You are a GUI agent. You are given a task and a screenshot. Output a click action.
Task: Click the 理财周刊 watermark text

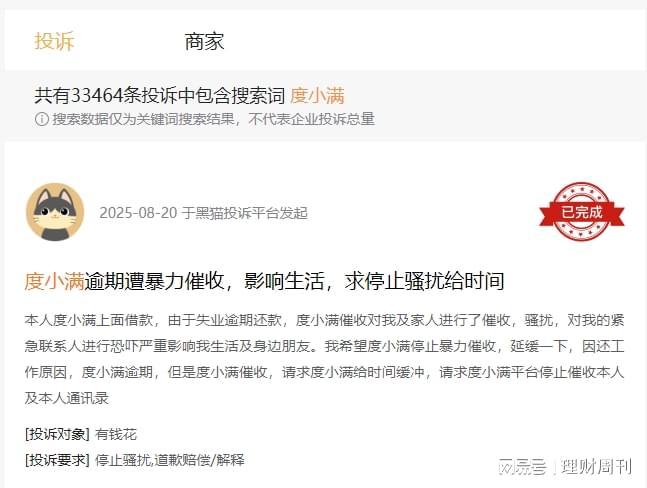click(x=596, y=467)
